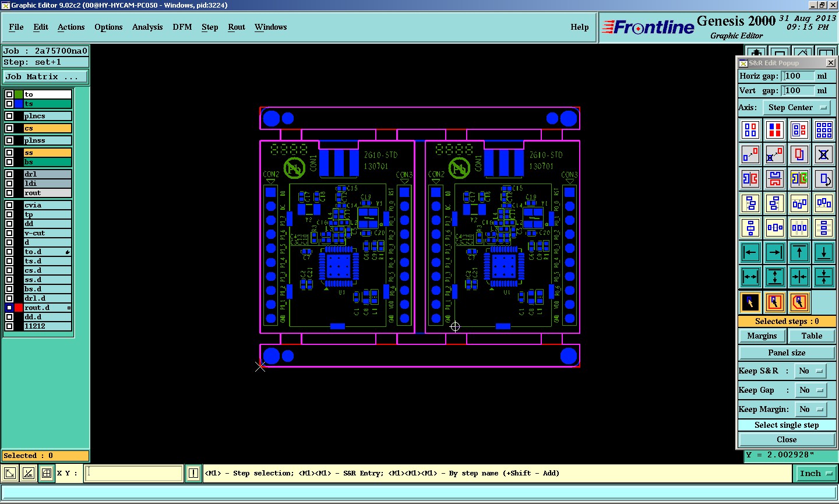Toggle the '11212' layer display checkbox
Image resolution: width=839 pixels, height=504 pixels.
9,326
